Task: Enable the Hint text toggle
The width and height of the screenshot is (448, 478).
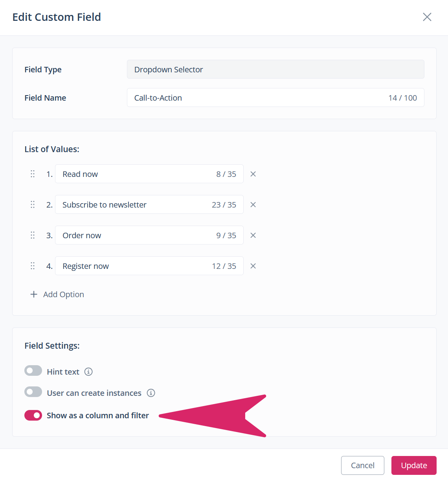Action: point(33,371)
